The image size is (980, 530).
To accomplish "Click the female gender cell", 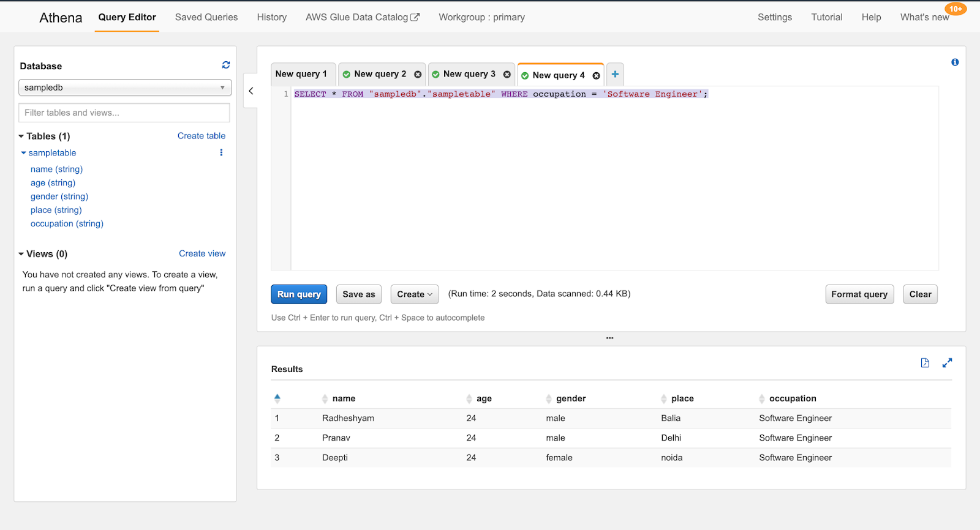I will (559, 457).
